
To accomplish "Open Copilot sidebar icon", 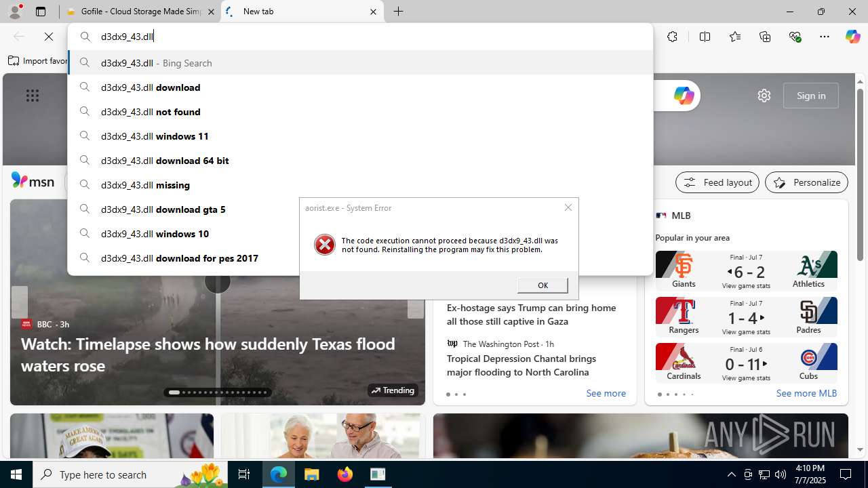I will [x=852, y=37].
